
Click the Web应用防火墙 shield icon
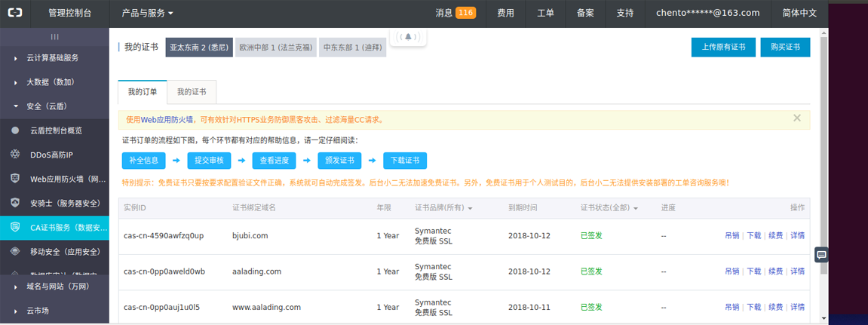coord(16,179)
